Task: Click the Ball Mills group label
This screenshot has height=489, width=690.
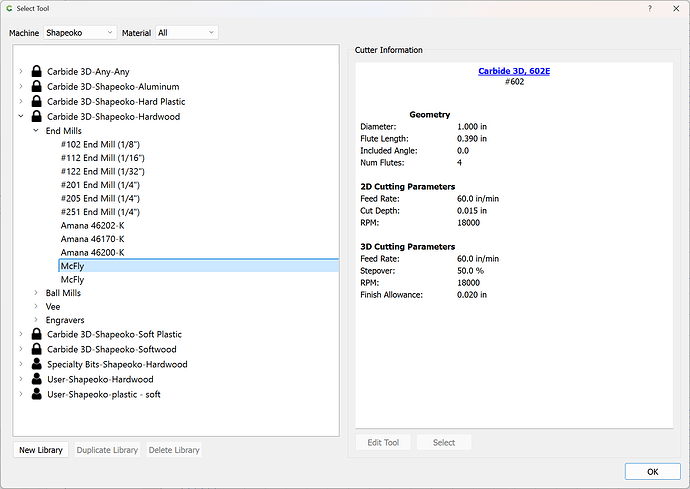Action: click(63, 293)
